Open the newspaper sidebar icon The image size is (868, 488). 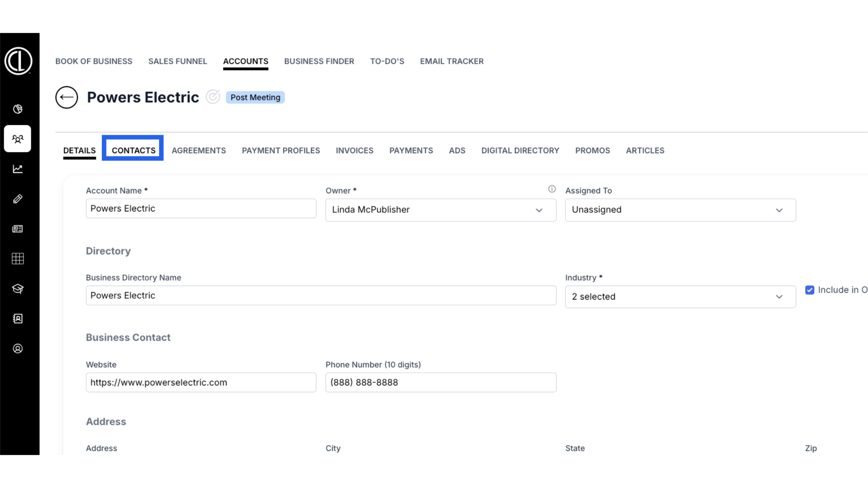18,229
